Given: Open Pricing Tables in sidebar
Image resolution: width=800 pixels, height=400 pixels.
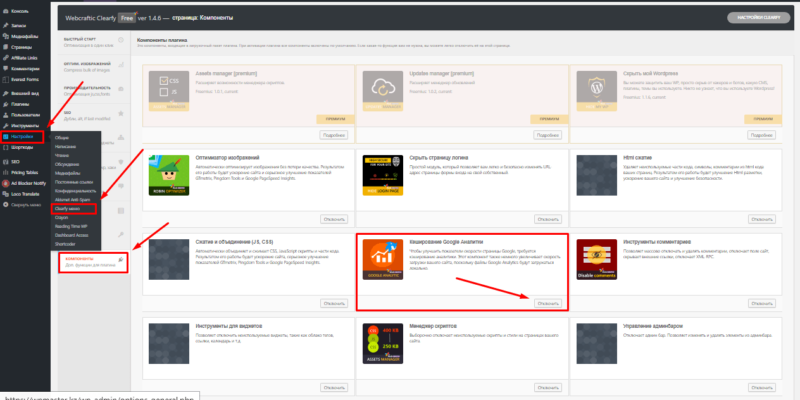Looking at the screenshot, I should click(25, 172).
